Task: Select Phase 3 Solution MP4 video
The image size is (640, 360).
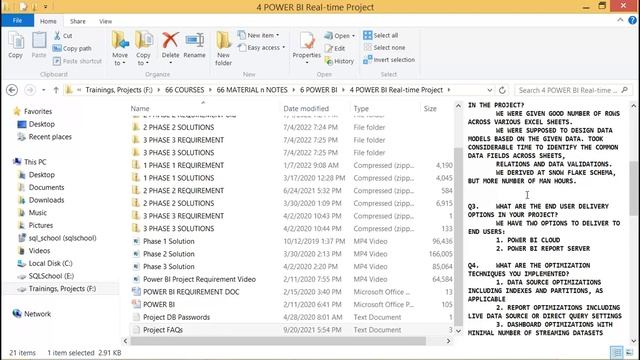Action: 169,267
